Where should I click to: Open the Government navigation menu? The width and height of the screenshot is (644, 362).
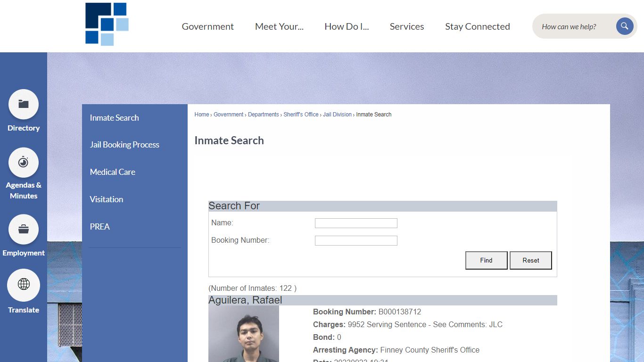click(207, 26)
